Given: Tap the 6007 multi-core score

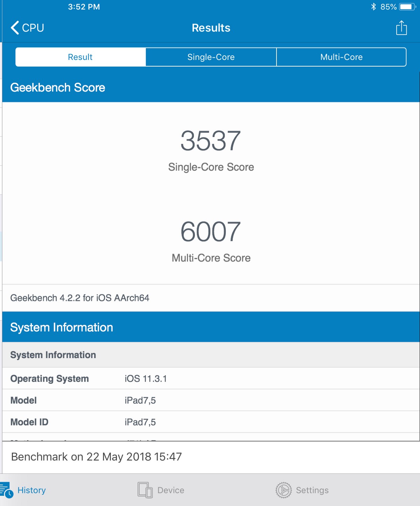Looking at the screenshot, I should tap(211, 232).
